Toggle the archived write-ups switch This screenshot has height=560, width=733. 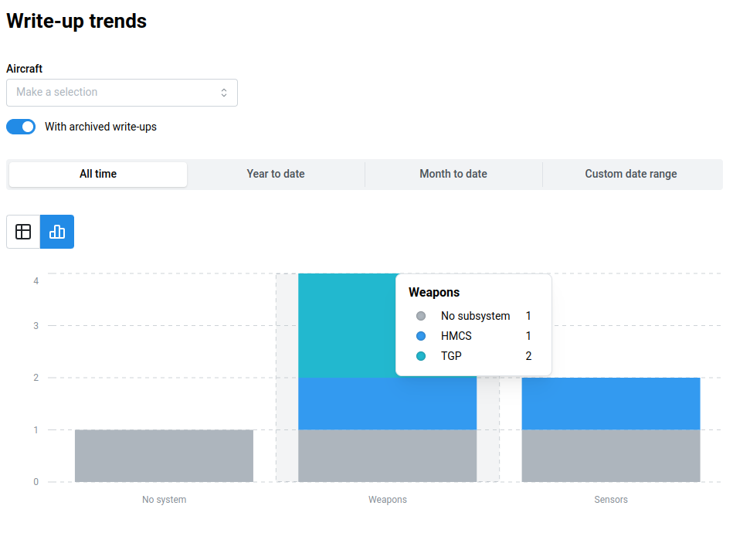pos(21,127)
